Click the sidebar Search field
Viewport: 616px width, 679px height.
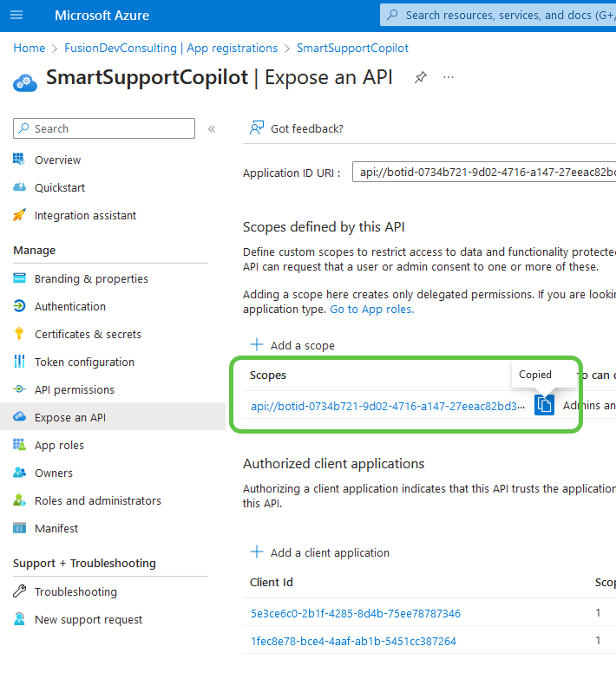[104, 128]
